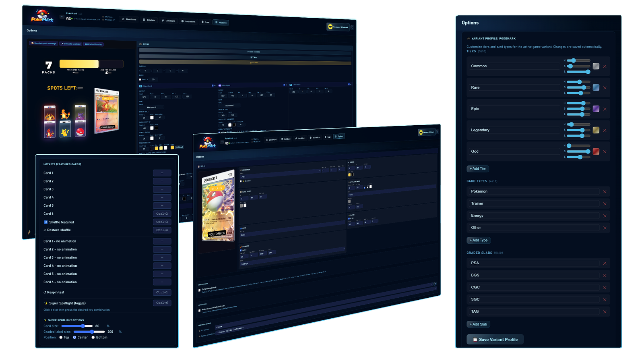Open the Epic tier purple color swatch

pos(596,109)
